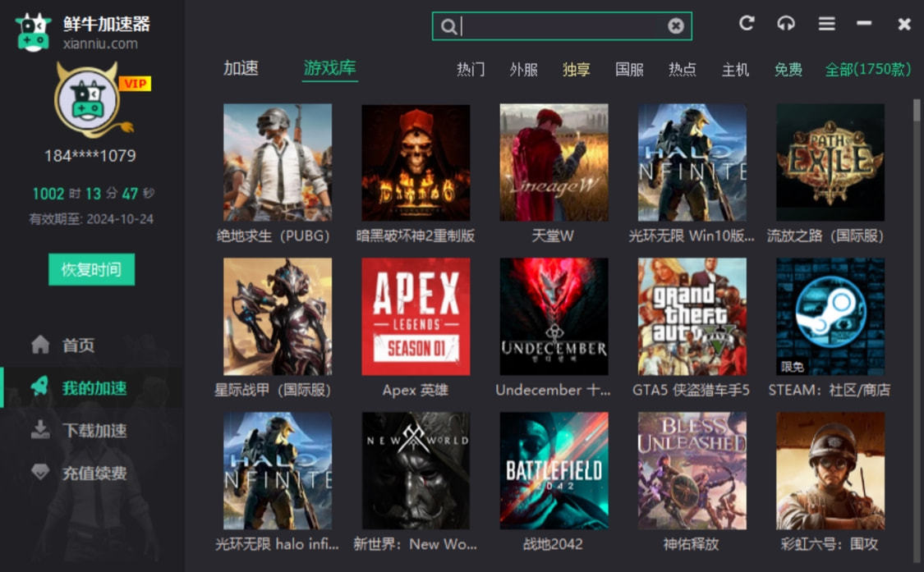Image resolution: width=924 pixels, height=572 pixels.
Task: Click the refresh icon in top bar
Action: pyautogui.click(x=747, y=23)
